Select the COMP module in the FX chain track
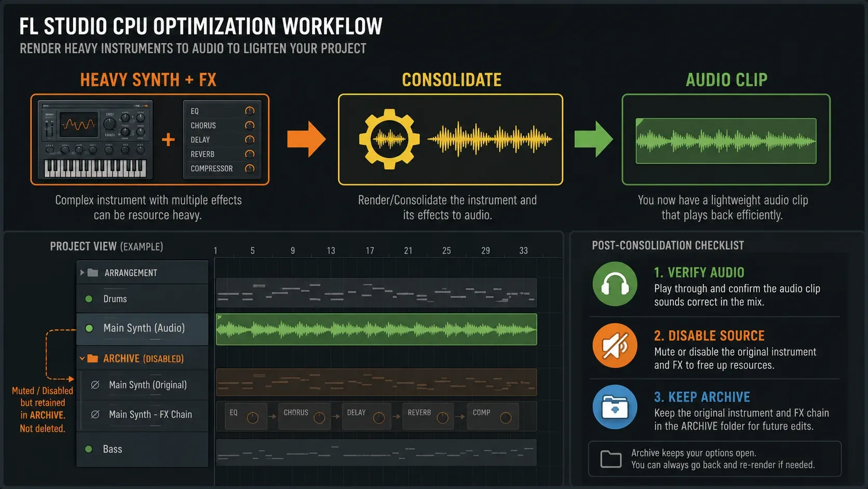The height and width of the screenshot is (489, 868). tap(493, 416)
